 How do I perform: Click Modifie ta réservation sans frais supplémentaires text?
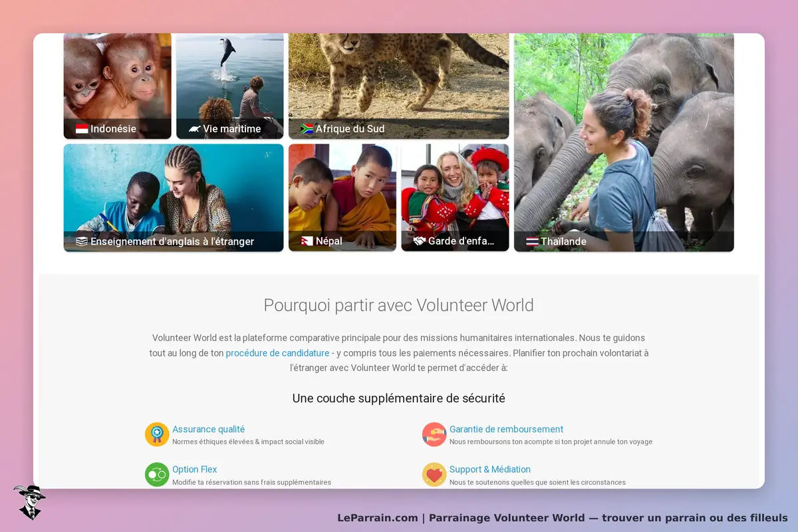click(251, 482)
